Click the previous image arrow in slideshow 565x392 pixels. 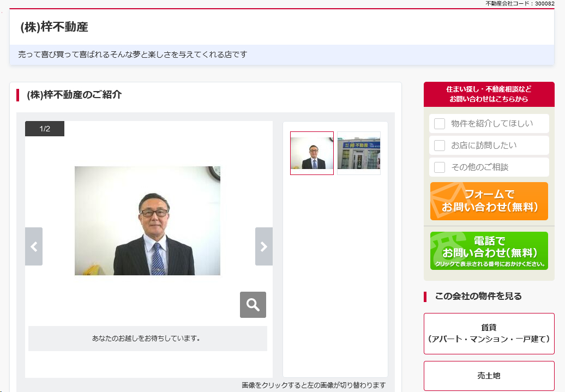pos(34,246)
